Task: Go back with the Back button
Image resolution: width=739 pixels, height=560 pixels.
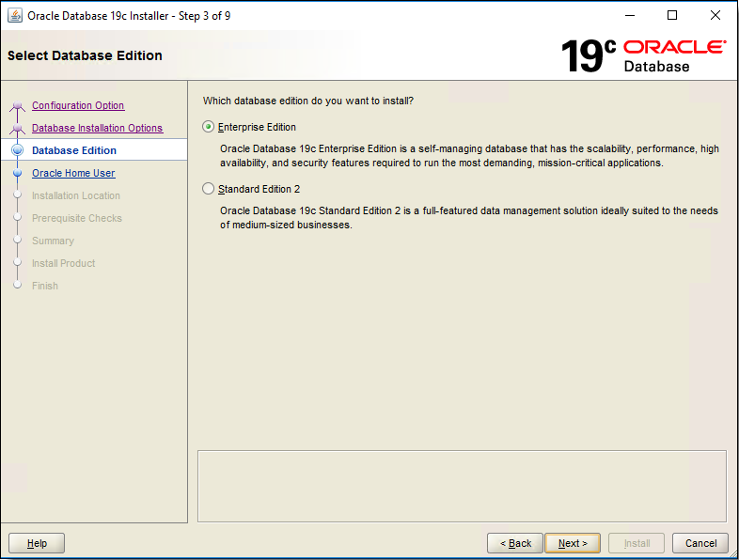Action: pyautogui.click(x=515, y=543)
